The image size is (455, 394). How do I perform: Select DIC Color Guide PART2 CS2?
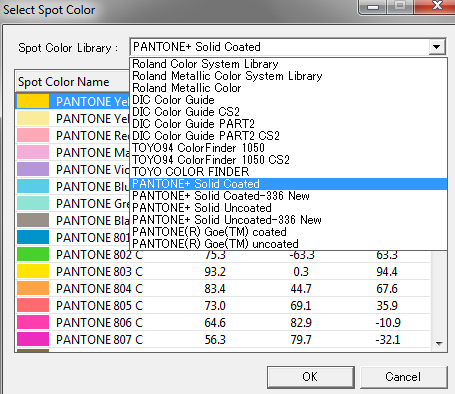coord(288,136)
